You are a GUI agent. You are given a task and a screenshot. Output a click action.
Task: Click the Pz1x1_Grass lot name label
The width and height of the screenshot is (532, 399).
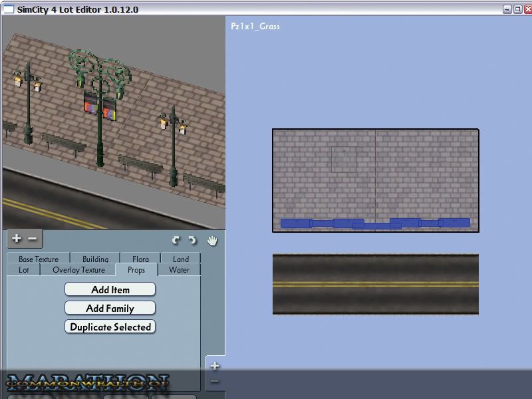[x=255, y=26]
